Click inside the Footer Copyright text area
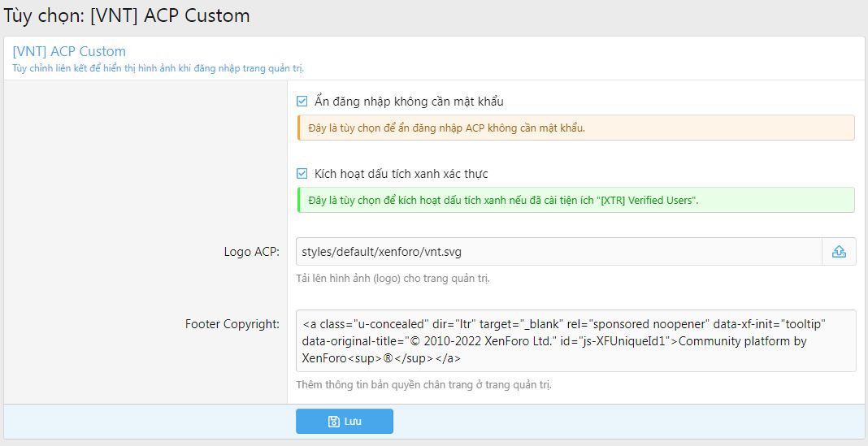The height and width of the screenshot is (446, 868). (575, 341)
